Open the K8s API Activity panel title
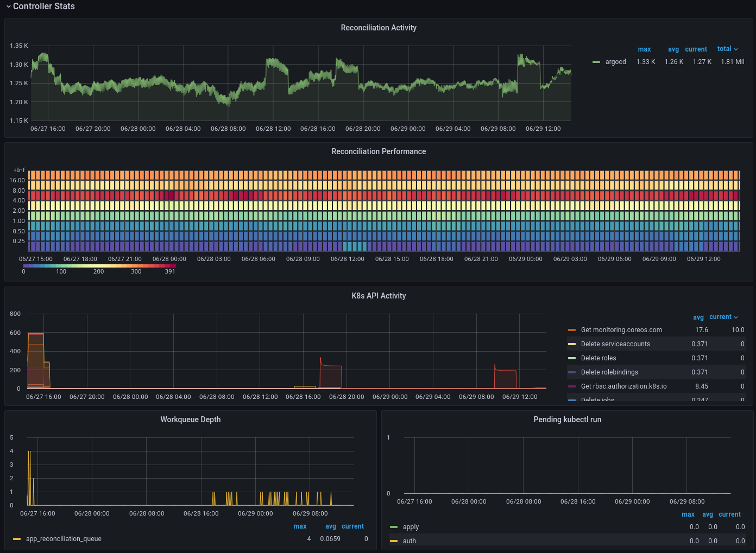 379,296
